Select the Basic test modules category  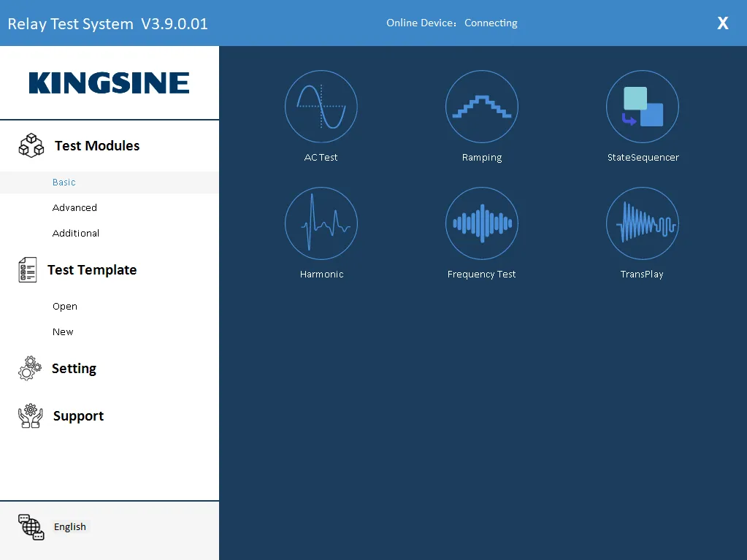pyautogui.click(x=64, y=183)
